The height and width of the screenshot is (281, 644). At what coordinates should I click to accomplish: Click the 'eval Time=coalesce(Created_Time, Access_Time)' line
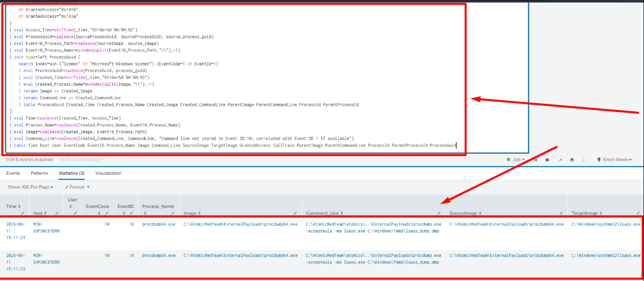(x=68, y=118)
